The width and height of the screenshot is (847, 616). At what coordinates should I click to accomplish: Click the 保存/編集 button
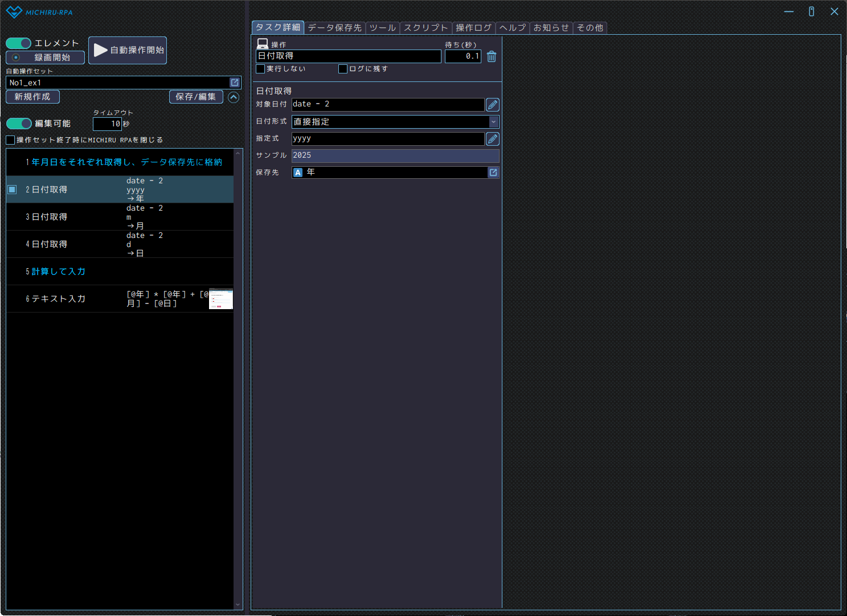coord(195,97)
